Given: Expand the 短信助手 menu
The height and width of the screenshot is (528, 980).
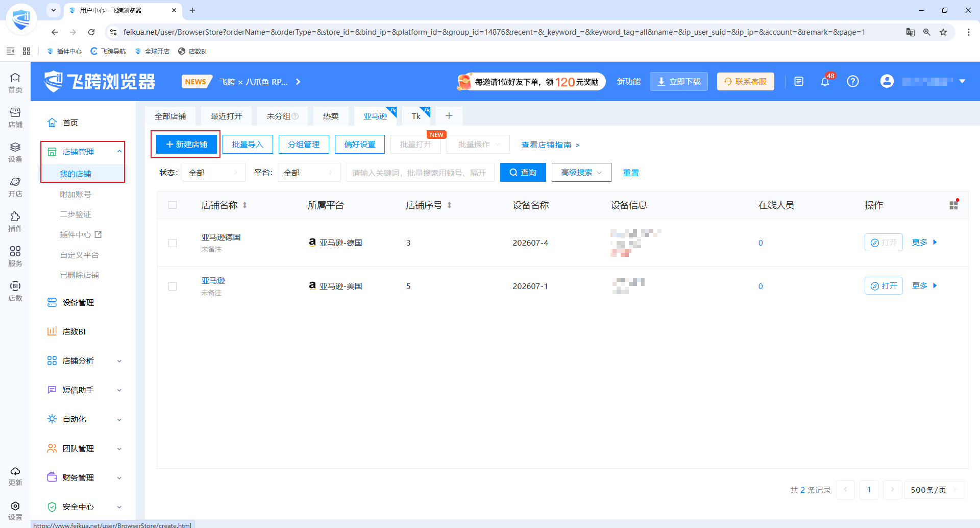Looking at the screenshot, I should tap(84, 390).
